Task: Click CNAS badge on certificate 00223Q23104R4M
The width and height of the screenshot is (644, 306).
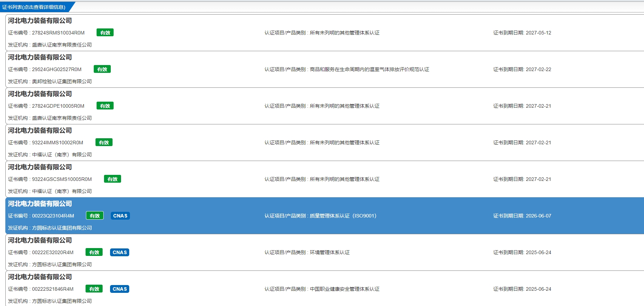Action: pyautogui.click(x=120, y=216)
